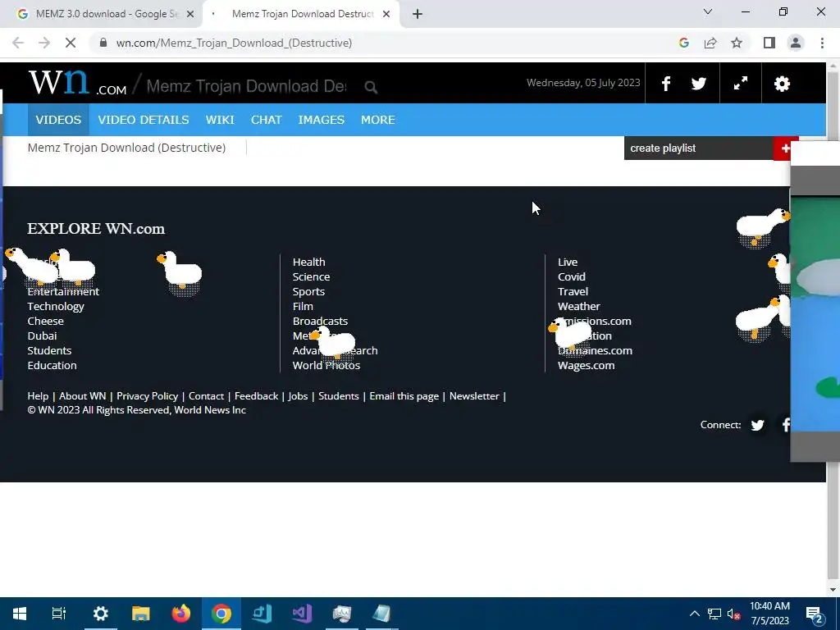Open Chrome three-dot menu
Image resolution: width=840 pixels, height=630 pixels.
(822, 43)
